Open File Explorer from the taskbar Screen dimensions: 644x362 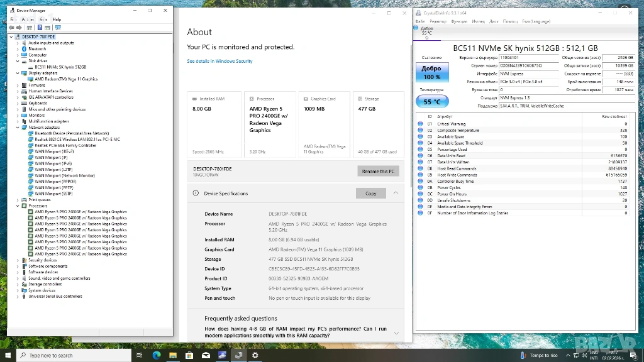(173, 356)
